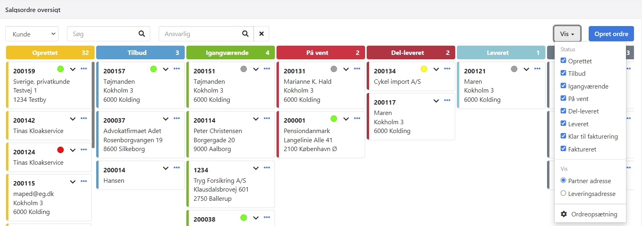Toggle the Klar til fakturering checkbox
The height and width of the screenshot is (226, 644).
coord(563,136)
